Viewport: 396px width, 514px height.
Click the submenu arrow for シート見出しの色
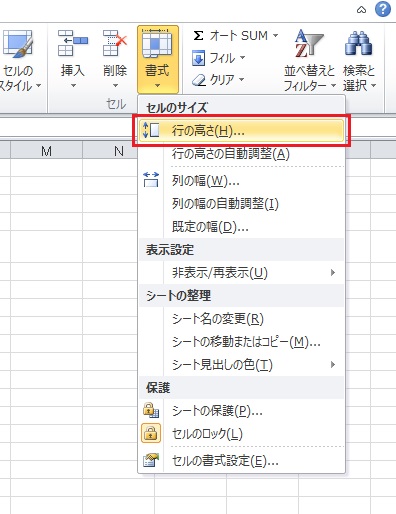(x=332, y=364)
